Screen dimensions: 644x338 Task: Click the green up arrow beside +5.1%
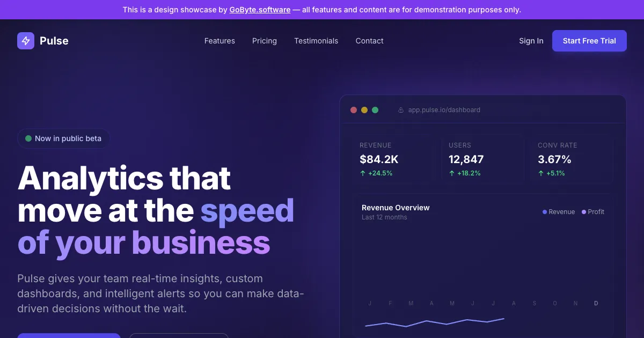(x=541, y=173)
